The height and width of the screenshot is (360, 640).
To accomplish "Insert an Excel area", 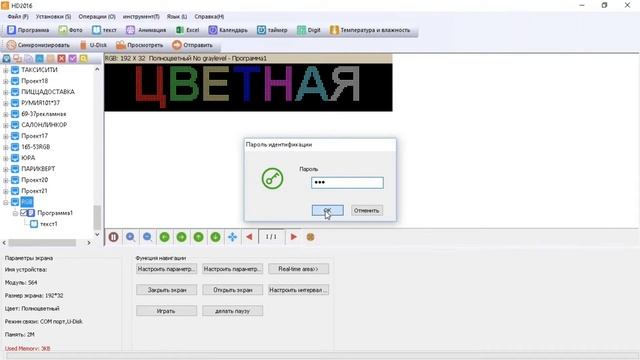I will click(x=187, y=30).
